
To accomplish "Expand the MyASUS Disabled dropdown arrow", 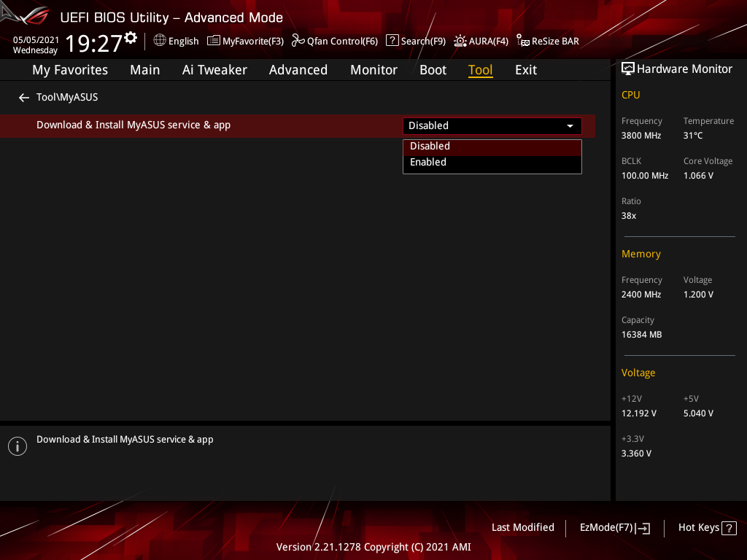I will pos(570,126).
